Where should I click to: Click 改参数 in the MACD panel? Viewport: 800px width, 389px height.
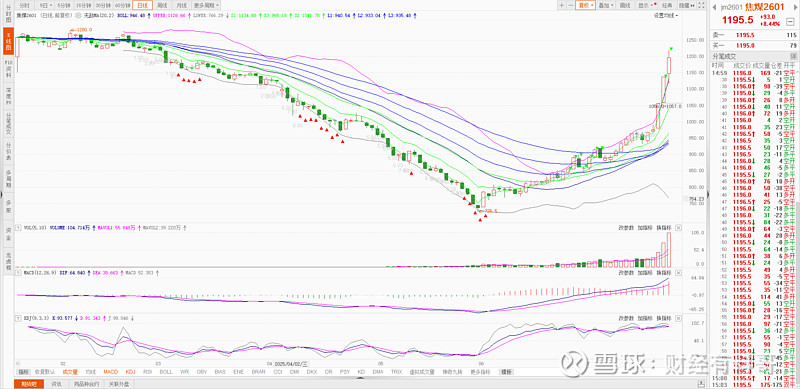pos(626,273)
